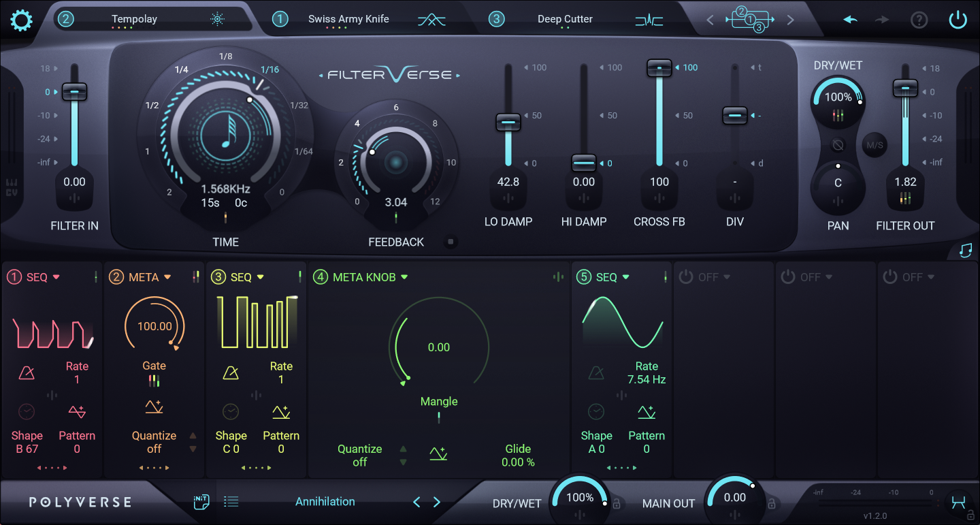Toggle the plugin power button
Image resolution: width=980 pixels, height=525 pixels.
(x=958, y=20)
